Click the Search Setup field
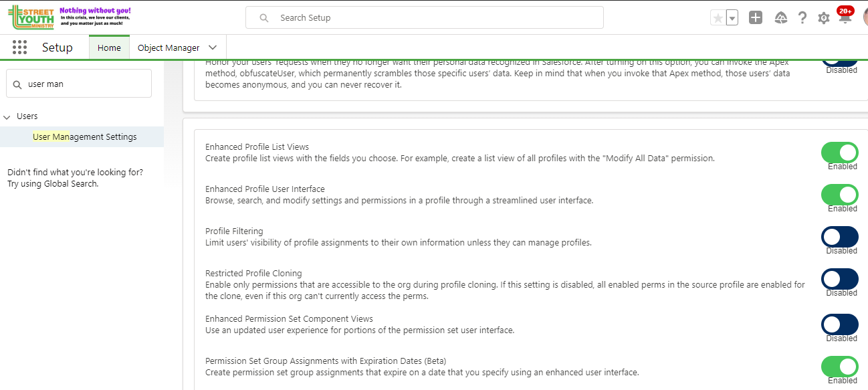 coord(425,17)
